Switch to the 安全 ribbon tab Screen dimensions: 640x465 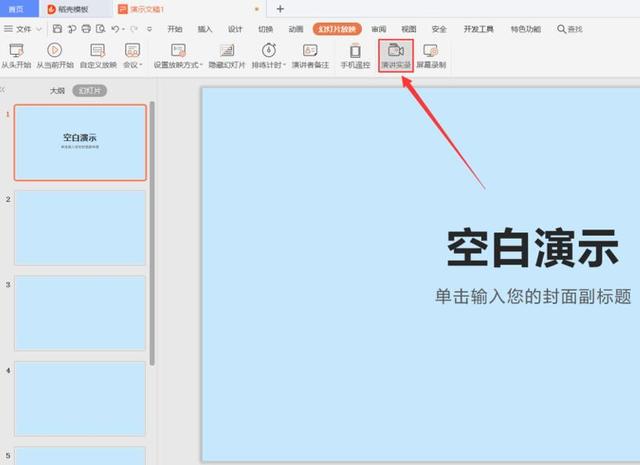coord(439,29)
